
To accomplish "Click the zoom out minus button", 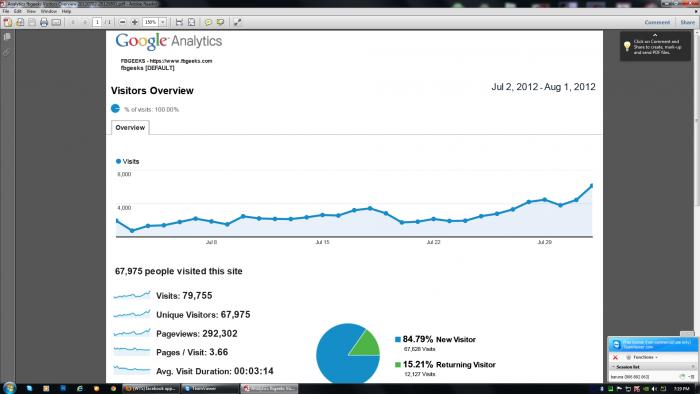I will point(123,22).
